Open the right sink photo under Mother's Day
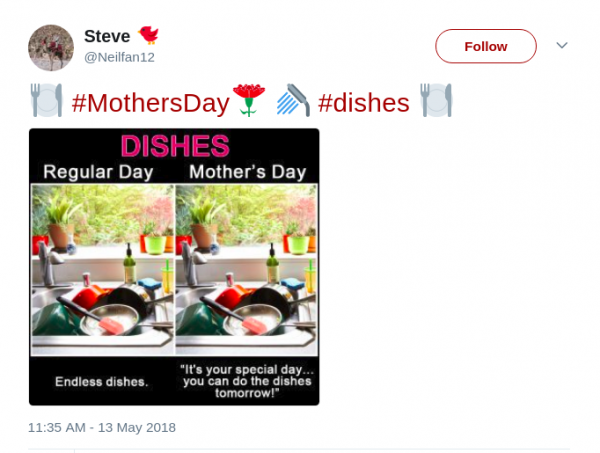 point(246,268)
